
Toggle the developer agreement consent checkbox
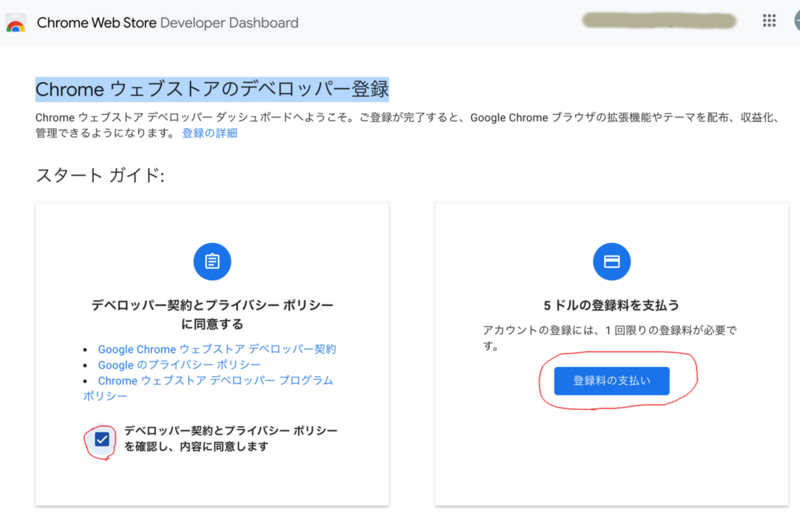pyautogui.click(x=102, y=439)
